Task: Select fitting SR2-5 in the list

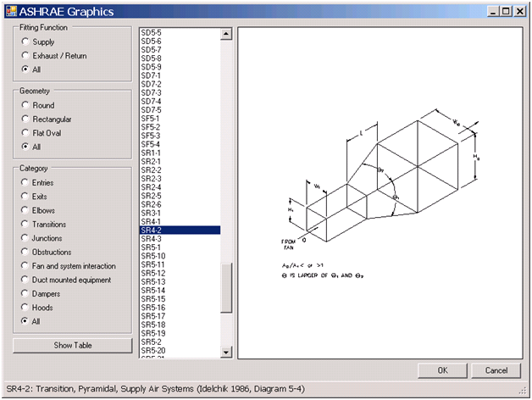Action: [180, 196]
